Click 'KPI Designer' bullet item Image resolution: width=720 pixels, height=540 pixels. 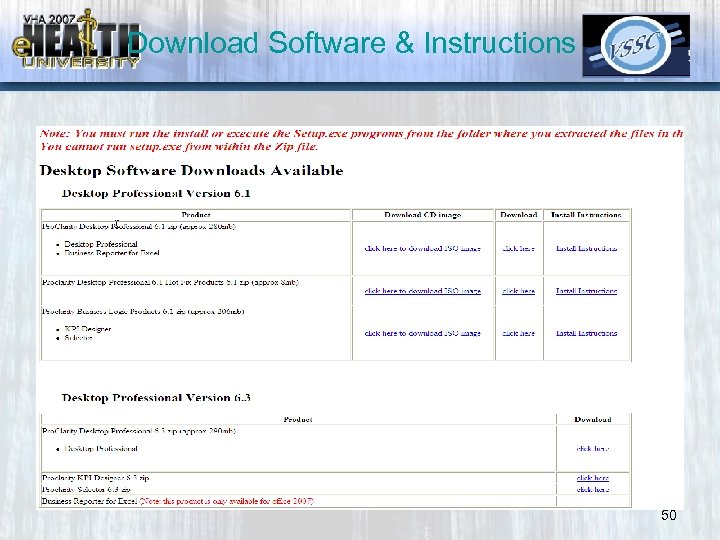coord(88,329)
